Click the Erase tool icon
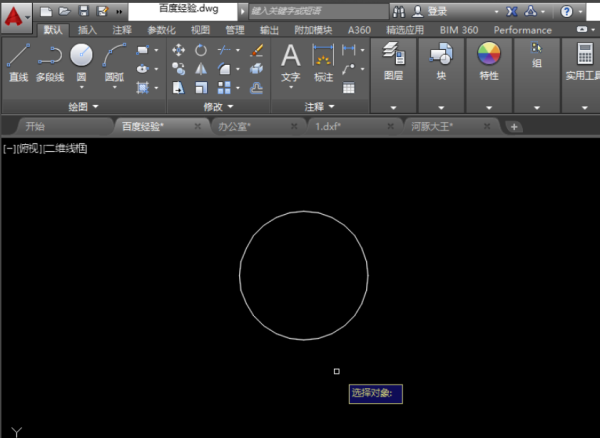 [256, 50]
